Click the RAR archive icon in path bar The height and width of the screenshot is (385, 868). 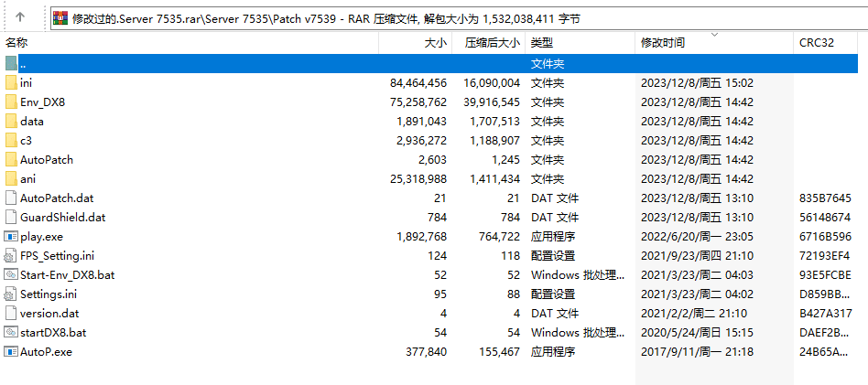(60, 17)
